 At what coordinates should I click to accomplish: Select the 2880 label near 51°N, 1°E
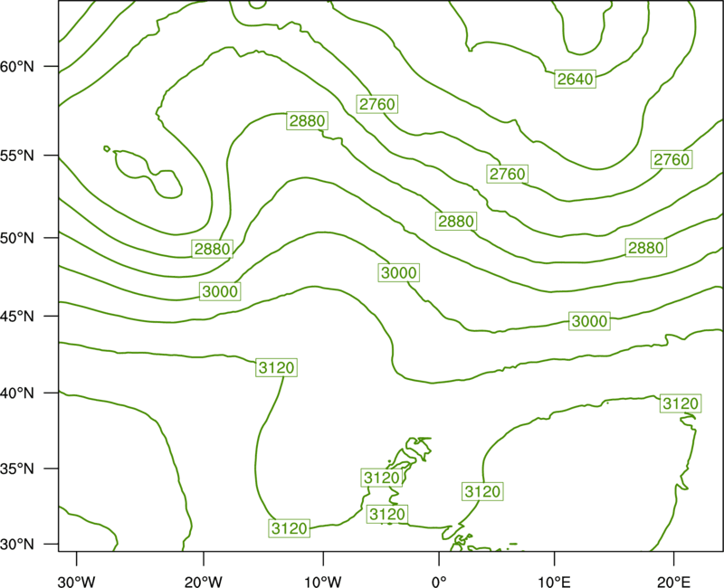456,221
